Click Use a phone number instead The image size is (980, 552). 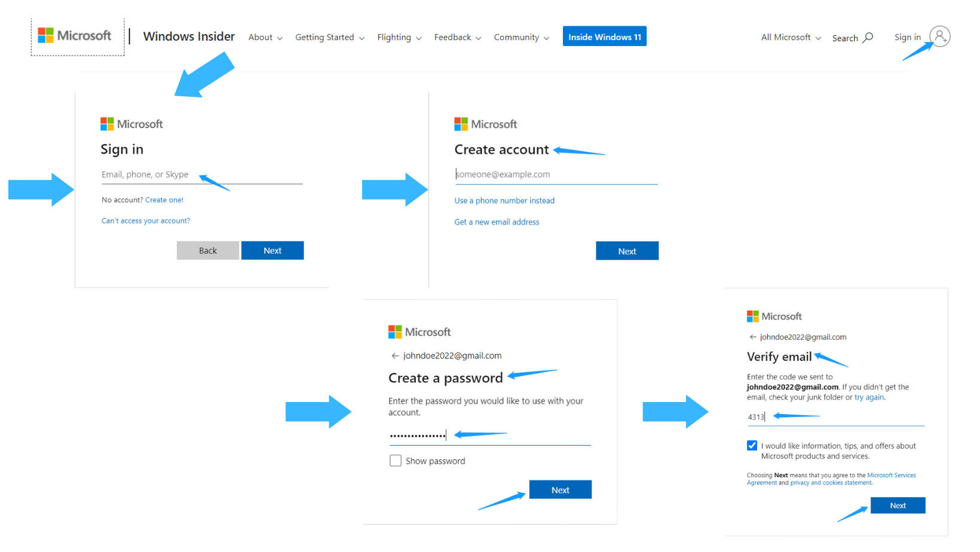coord(504,201)
